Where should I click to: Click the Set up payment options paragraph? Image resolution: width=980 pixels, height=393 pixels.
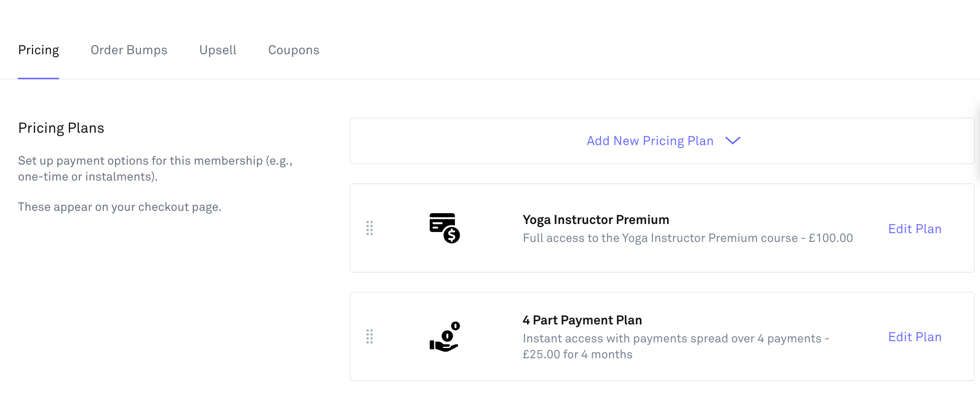155,169
